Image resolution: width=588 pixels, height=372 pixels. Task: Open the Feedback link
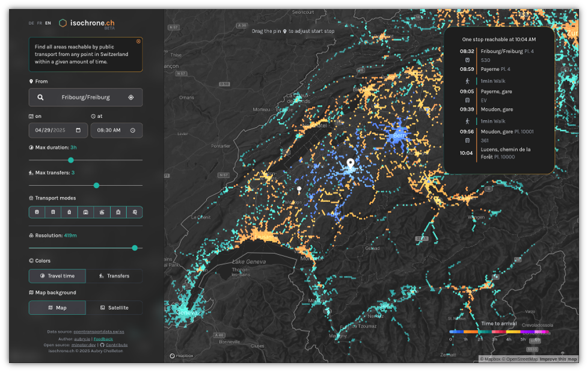(103, 339)
